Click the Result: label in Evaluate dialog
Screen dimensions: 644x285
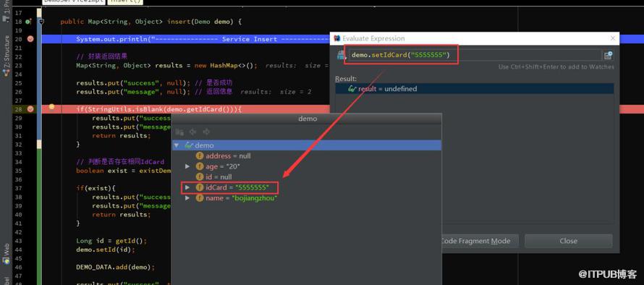coord(346,79)
